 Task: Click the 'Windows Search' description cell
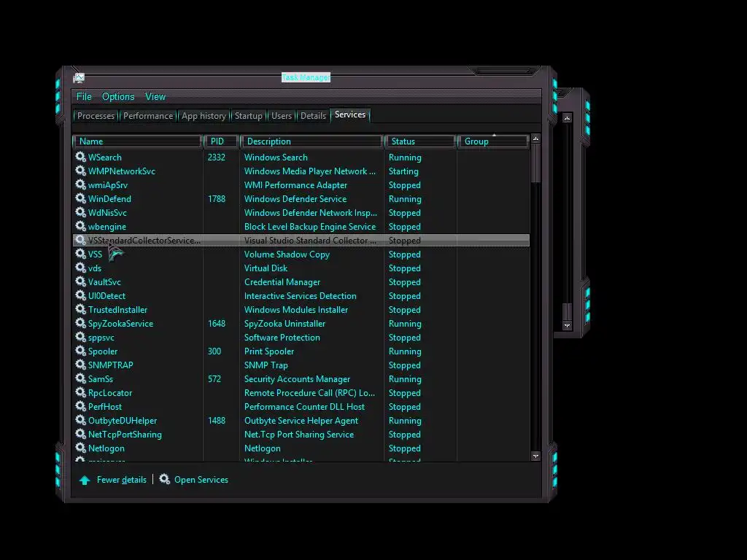276,157
